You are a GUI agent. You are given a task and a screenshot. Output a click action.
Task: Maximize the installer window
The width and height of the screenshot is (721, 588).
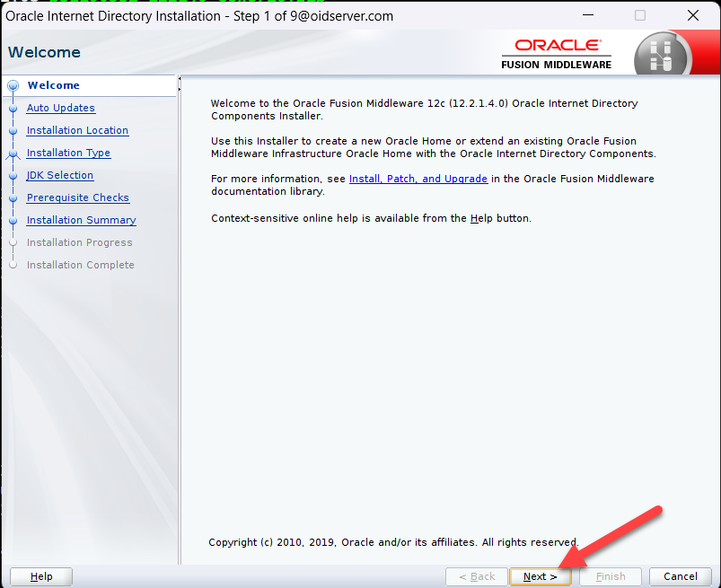(640, 15)
